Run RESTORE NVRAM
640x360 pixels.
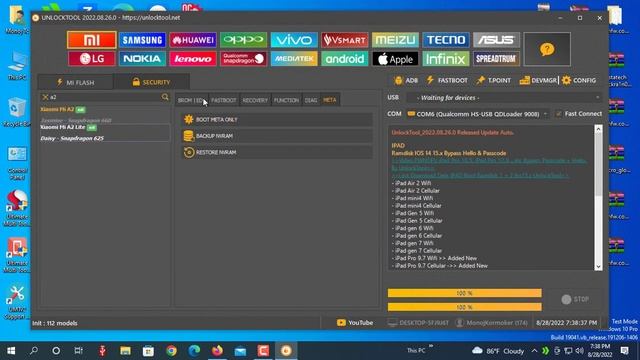[277, 152]
